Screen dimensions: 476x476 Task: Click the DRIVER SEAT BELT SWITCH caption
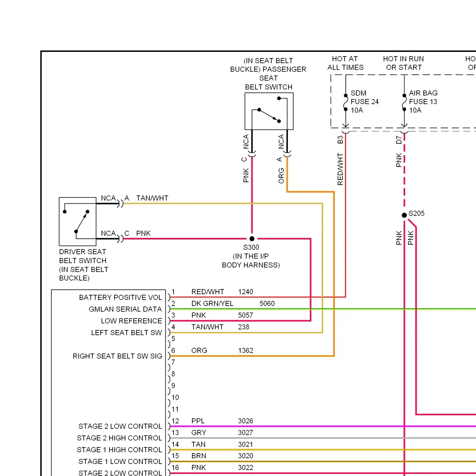coord(84,265)
